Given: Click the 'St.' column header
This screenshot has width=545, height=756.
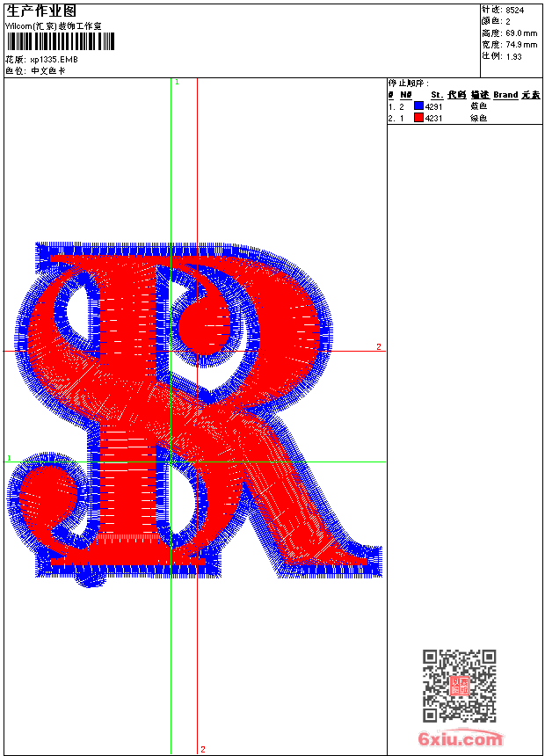Looking at the screenshot, I should click(436, 94).
